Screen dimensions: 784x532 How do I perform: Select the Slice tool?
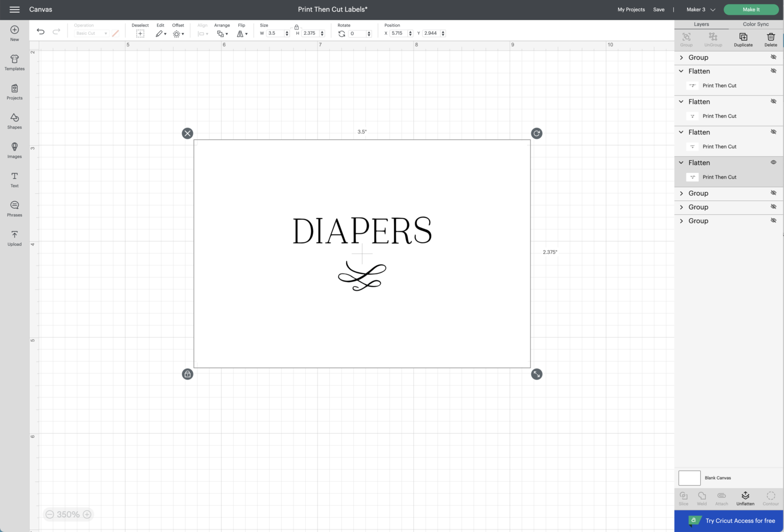[683, 498]
